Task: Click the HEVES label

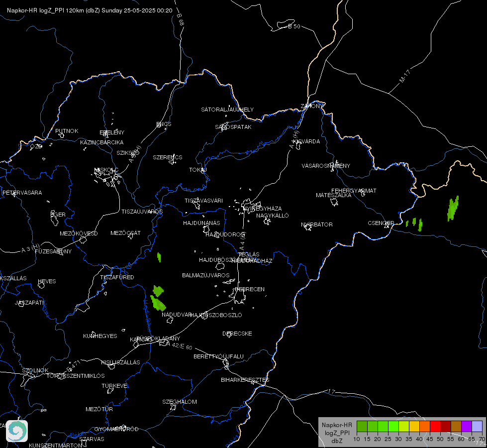Action: pyautogui.click(x=47, y=281)
